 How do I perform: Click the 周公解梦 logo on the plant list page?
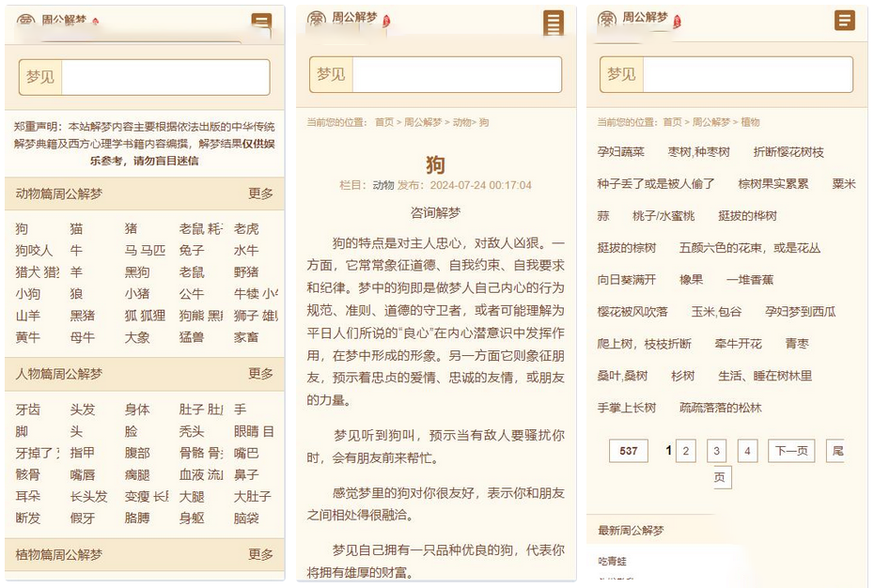pos(639,18)
